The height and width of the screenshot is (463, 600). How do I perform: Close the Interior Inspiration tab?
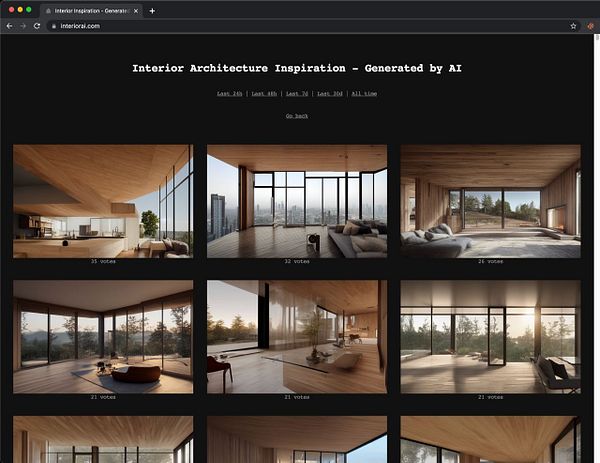pyautogui.click(x=135, y=11)
